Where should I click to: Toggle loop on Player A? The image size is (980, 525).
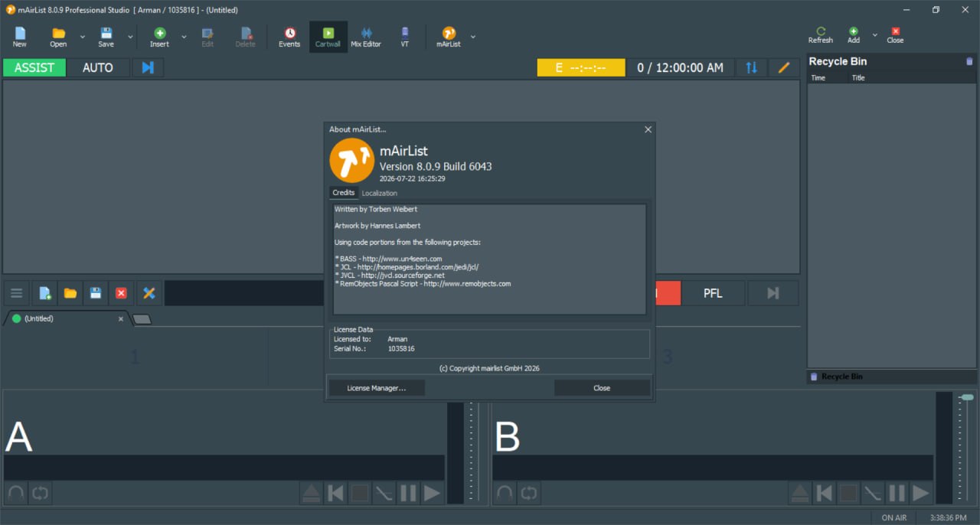point(40,493)
